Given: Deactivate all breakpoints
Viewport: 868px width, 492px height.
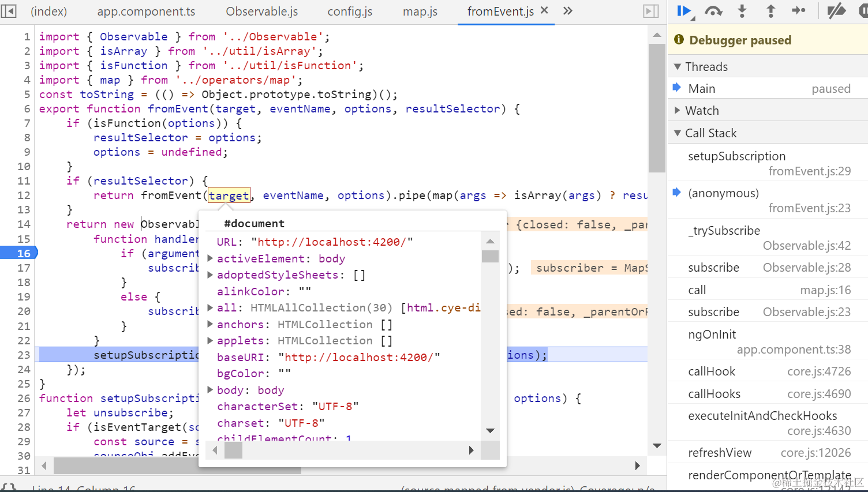Looking at the screenshot, I should [x=836, y=11].
